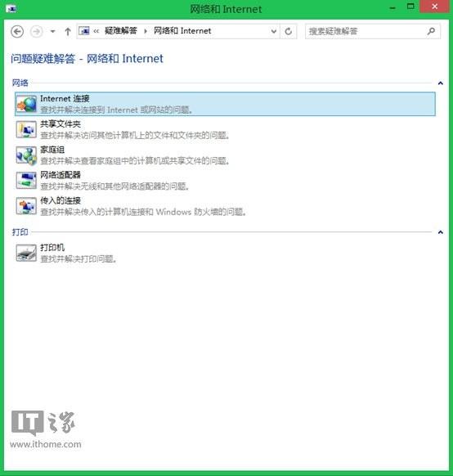Image resolution: width=453 pixels, height=476 pixels.
Task: Collapse the 打印 section
Action: 441,232
